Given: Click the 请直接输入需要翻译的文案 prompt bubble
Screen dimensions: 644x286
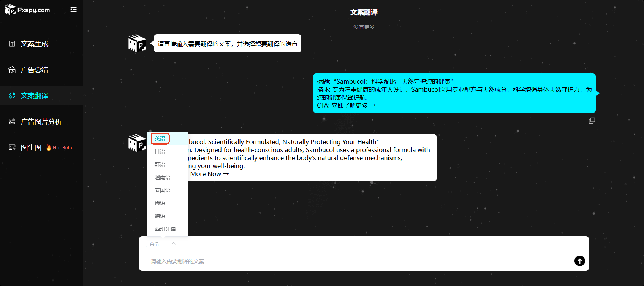Looking at the screenshot, I should pyautogui.click(x=228, y=43).
